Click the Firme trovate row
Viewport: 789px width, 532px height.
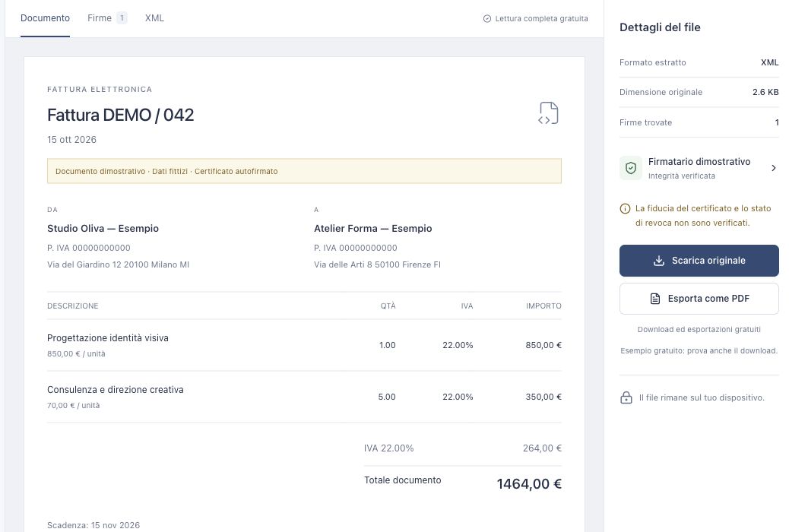[699, 122]
